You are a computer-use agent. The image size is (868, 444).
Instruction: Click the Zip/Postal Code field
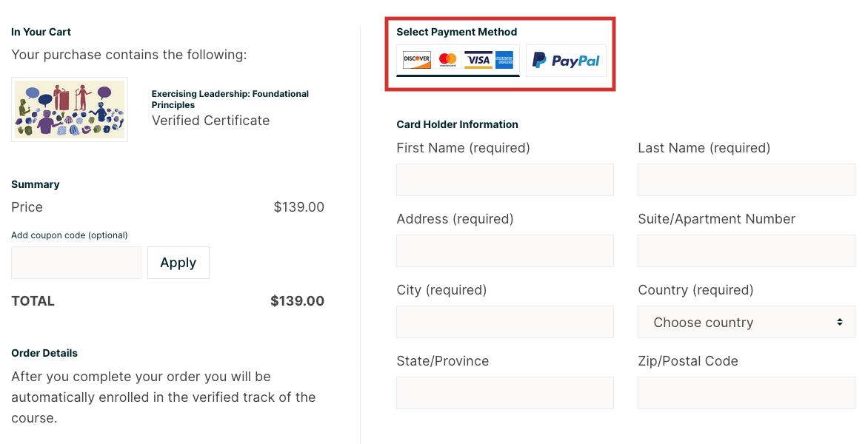[746, 393]
